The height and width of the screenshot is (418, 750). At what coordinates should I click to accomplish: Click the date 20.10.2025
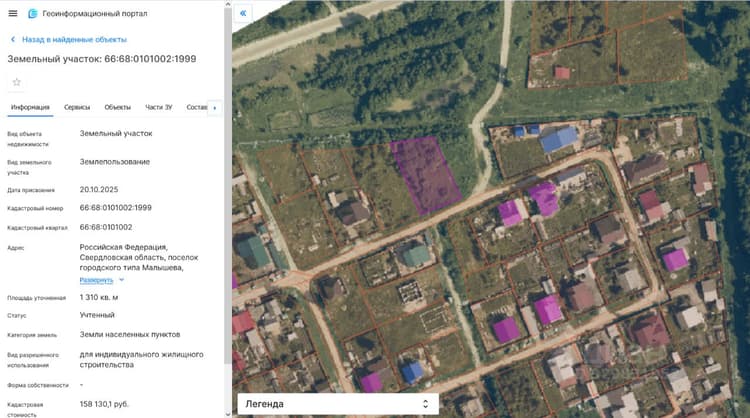coord(99,189)
